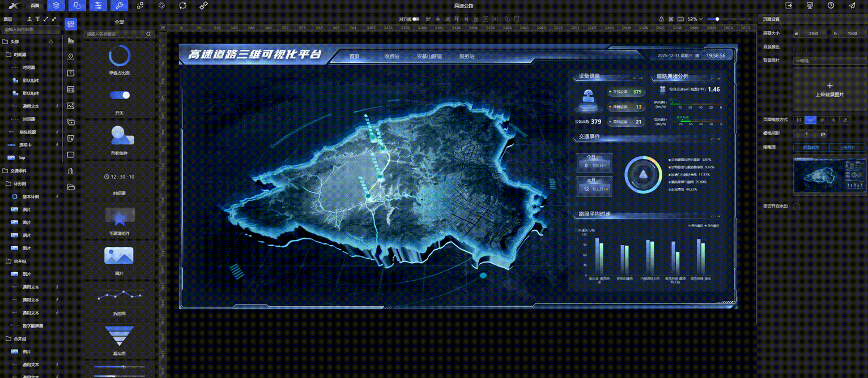The width and height of the screenshot is (868, 378).
Task: Select the highlighted second page scaling mode
Action: click(x=810, y=120)
